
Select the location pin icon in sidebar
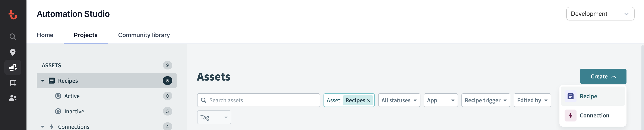point(13,52)
